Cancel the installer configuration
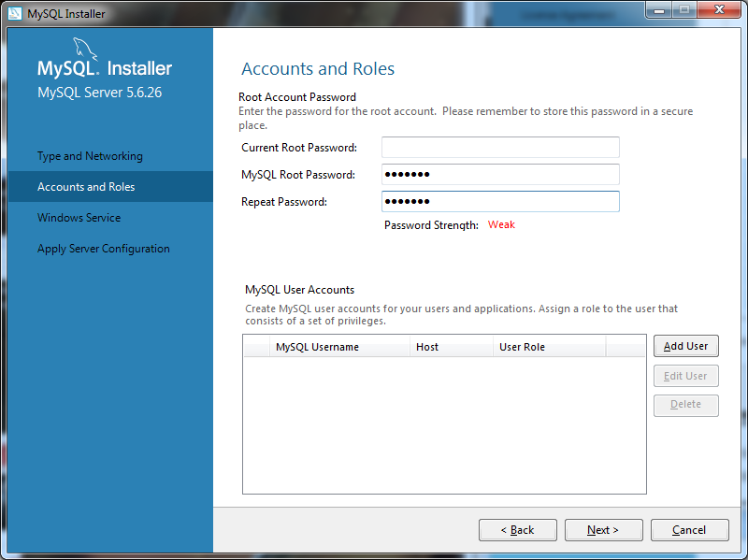This screenshot has width=748, height=560. click(x=689, y=530)
